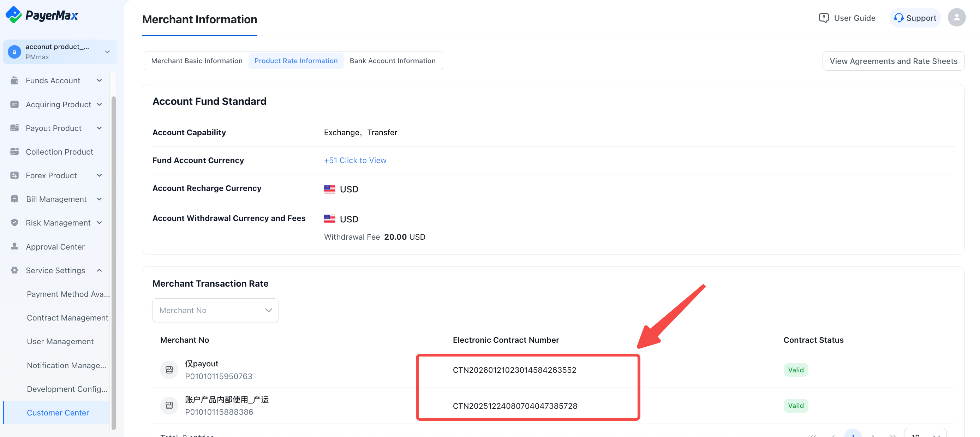Click merchant name '仅payout'

[x=201, y=363]
